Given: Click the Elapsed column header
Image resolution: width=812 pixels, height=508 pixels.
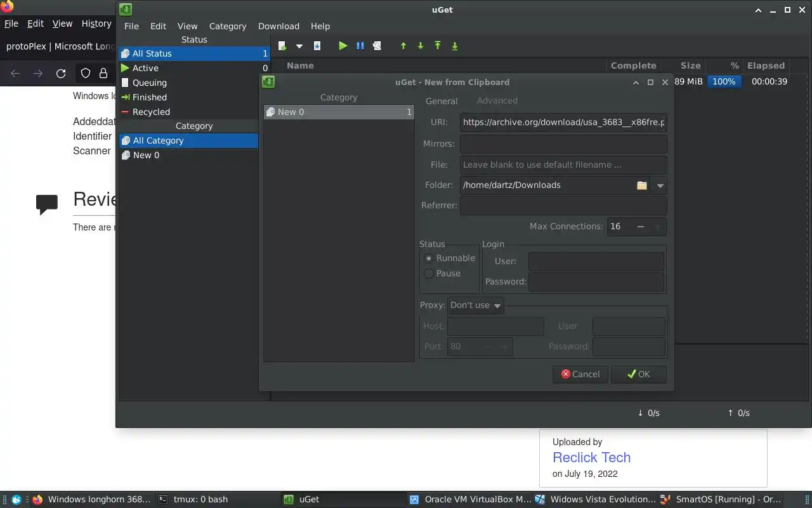Looking at the screenshot, I should (766, 65).
